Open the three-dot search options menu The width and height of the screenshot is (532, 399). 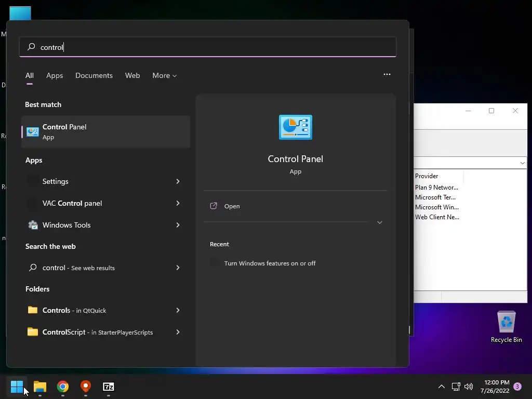pyautogui.click(x=387, y=74)
